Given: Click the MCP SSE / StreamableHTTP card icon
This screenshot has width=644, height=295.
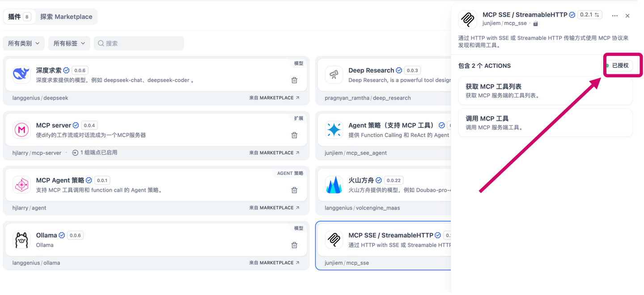Looking at the screenshot, I should click(334, 240).
